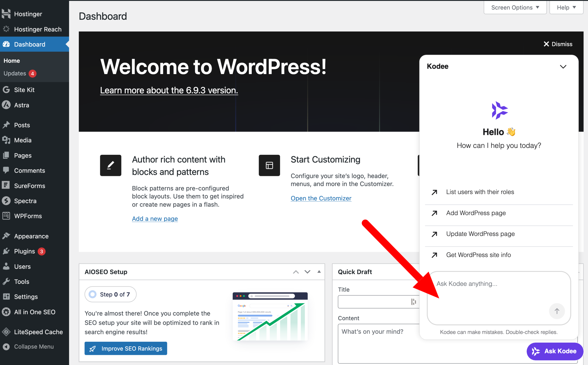Screen dimensions: 588x365
Task: Click the Quick Draft Content textarea
Action: [379, 343]
